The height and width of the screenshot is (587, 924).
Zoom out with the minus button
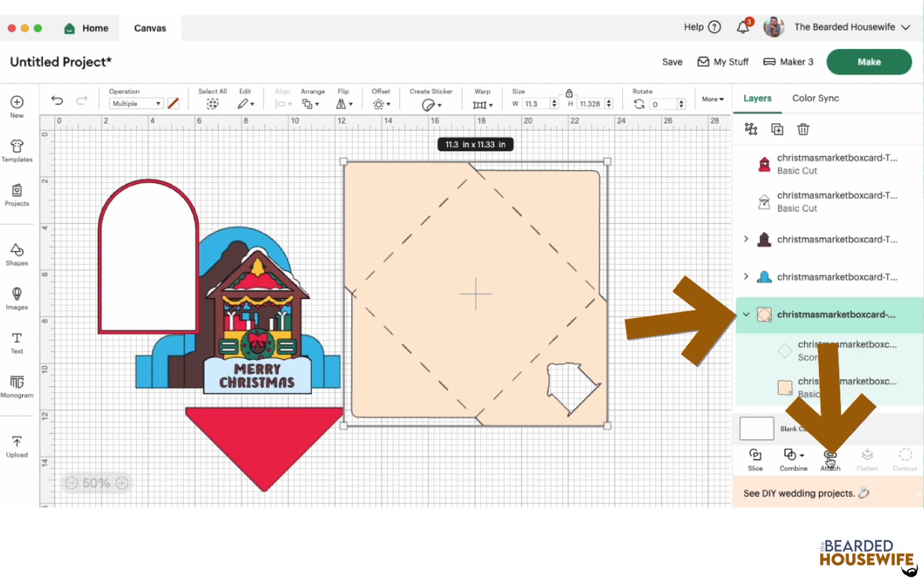click(x=71, y=483)
